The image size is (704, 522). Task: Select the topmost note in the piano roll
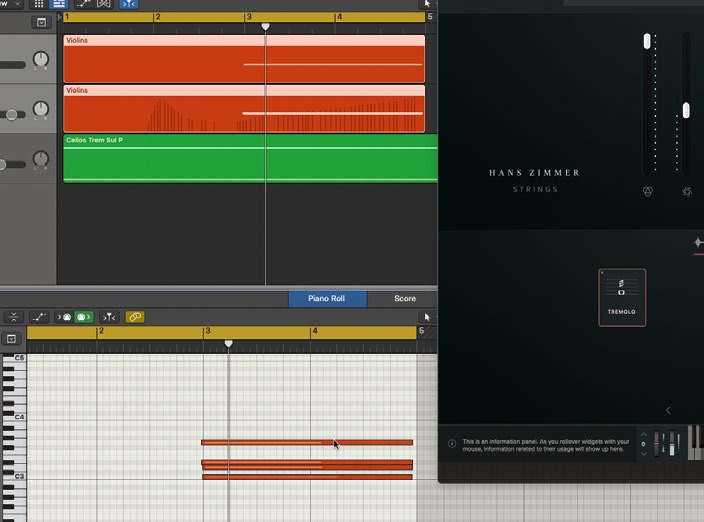point(307,443)
